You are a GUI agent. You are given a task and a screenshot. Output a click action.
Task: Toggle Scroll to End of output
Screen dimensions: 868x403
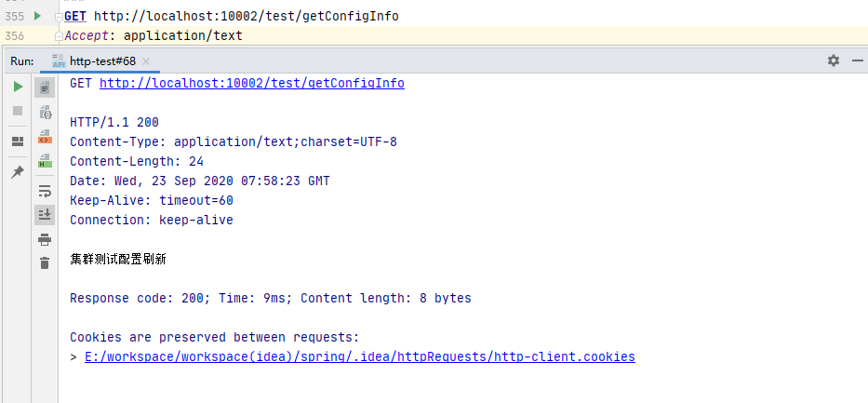click(x=45, y=215)
